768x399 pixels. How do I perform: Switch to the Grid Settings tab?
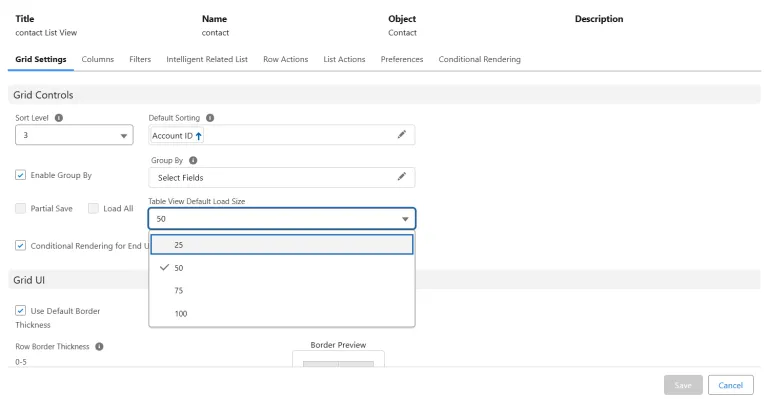[41, 59]
